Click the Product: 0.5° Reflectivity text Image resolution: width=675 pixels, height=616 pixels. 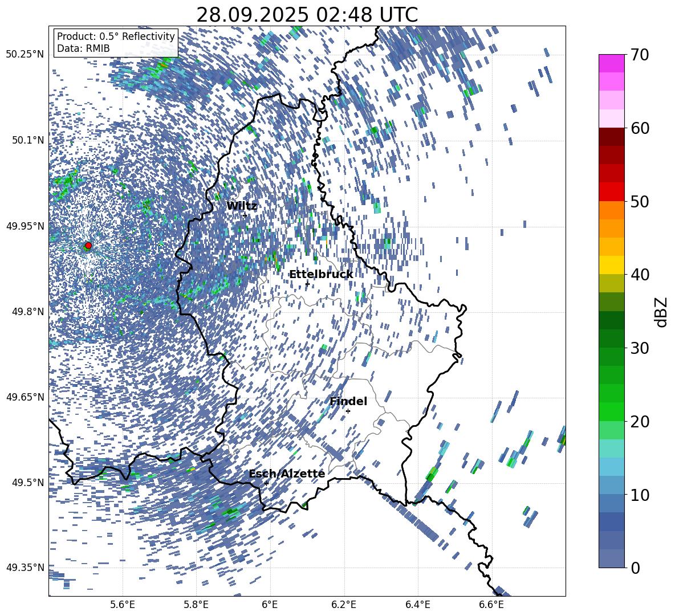tap(116, 36)
